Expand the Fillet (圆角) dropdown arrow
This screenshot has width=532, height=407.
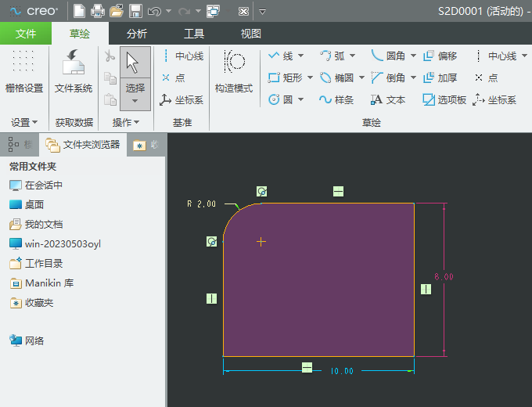412,56
